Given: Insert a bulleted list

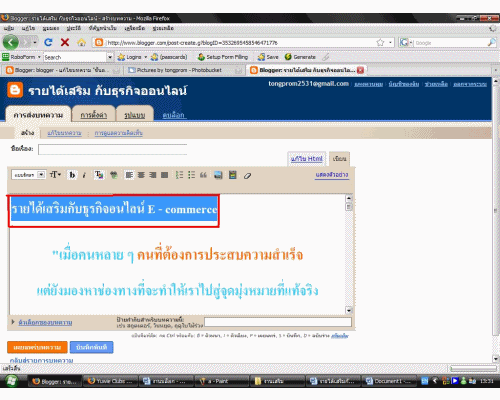Looking at the screenshot, I should tap(191, 175).
